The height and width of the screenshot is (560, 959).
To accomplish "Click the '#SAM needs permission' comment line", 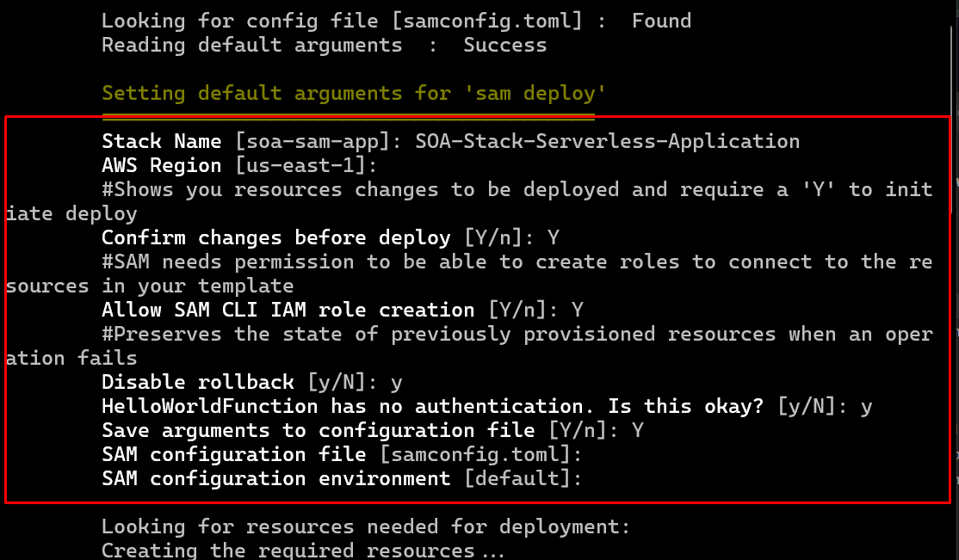I will click(517, 262).
